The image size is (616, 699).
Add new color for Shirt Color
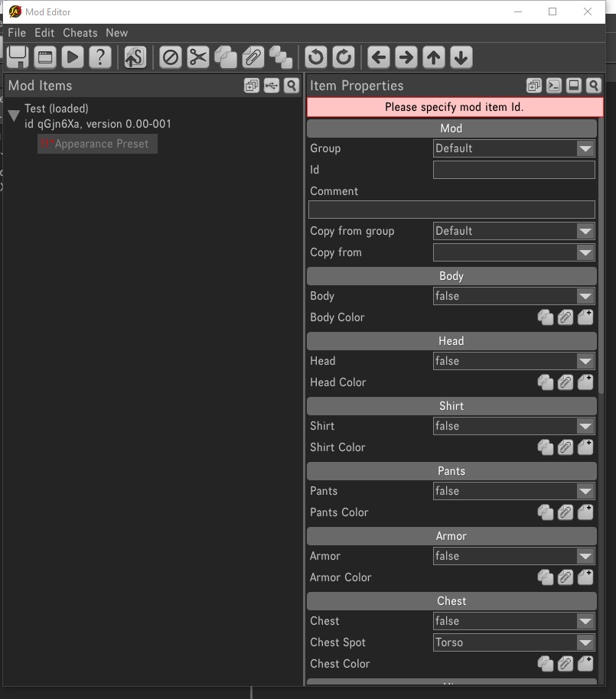tap(585, 447)
